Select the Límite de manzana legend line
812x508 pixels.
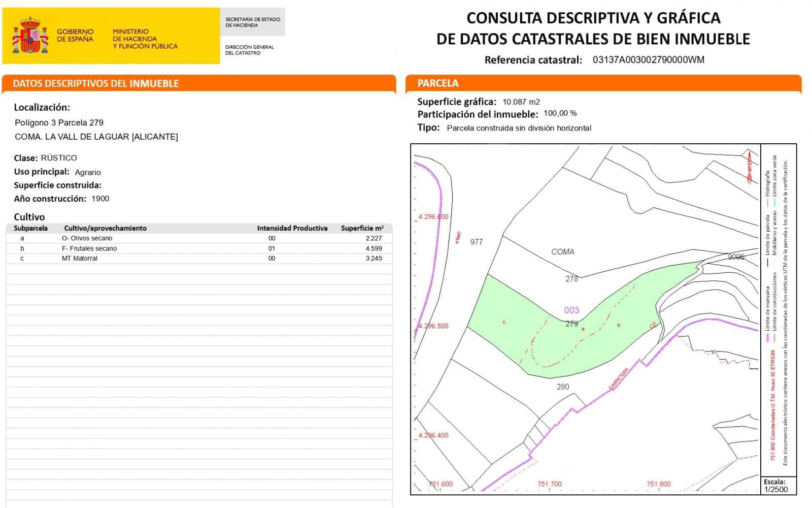(x=768, y=338)
